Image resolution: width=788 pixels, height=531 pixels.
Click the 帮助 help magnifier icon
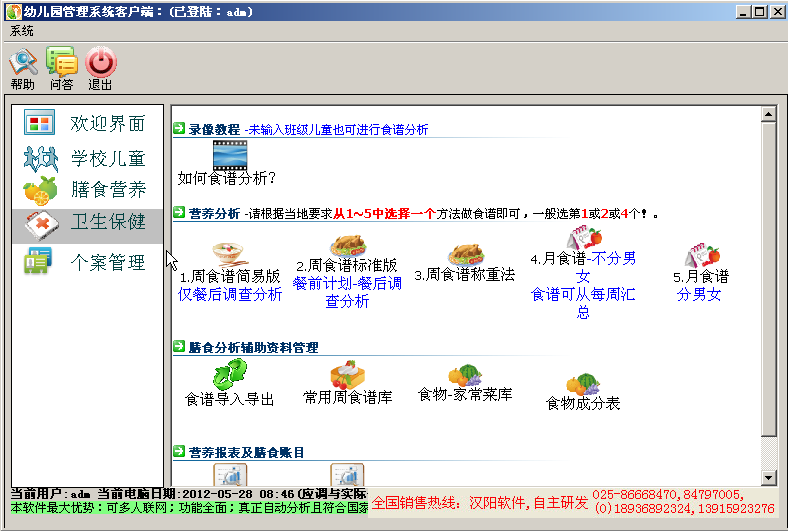[23, 62]
